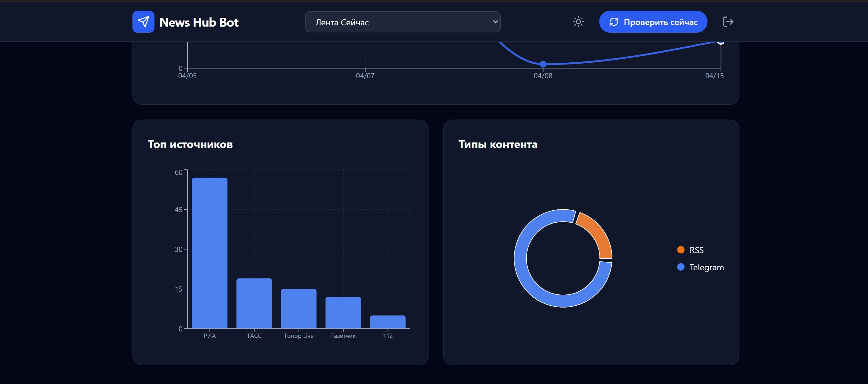Click the refresh icon inside Проверить сейчас
The image size is (868, 384).
614,22
